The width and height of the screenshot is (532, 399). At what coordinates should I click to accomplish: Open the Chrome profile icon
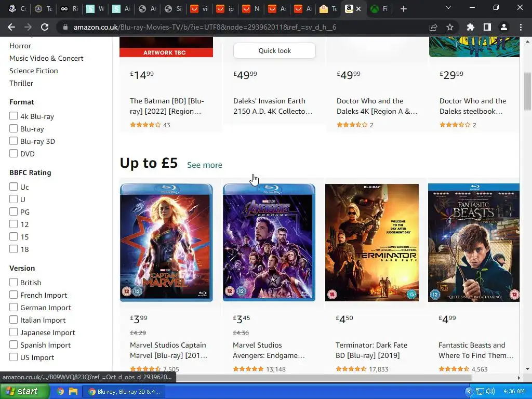pos(504,27)
